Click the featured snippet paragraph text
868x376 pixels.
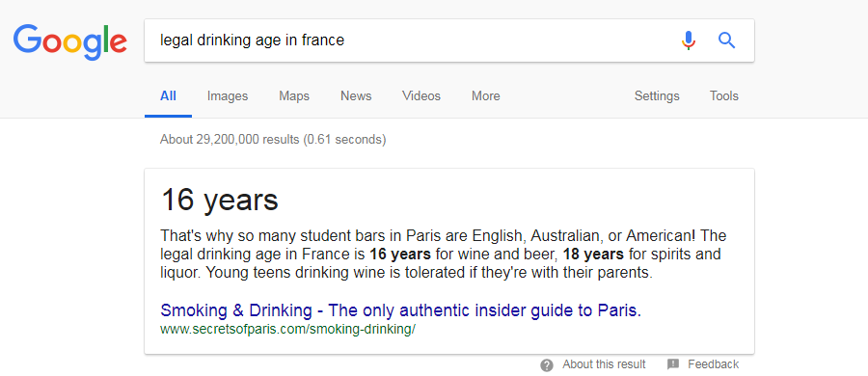tap(444, 255)
